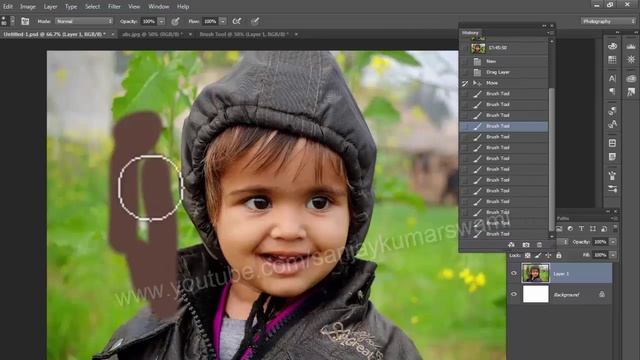Image resolution: width=640 pixels, height=360 pixels.
Task: Open the Brush Presets panel icon
Action: [612, 176]
